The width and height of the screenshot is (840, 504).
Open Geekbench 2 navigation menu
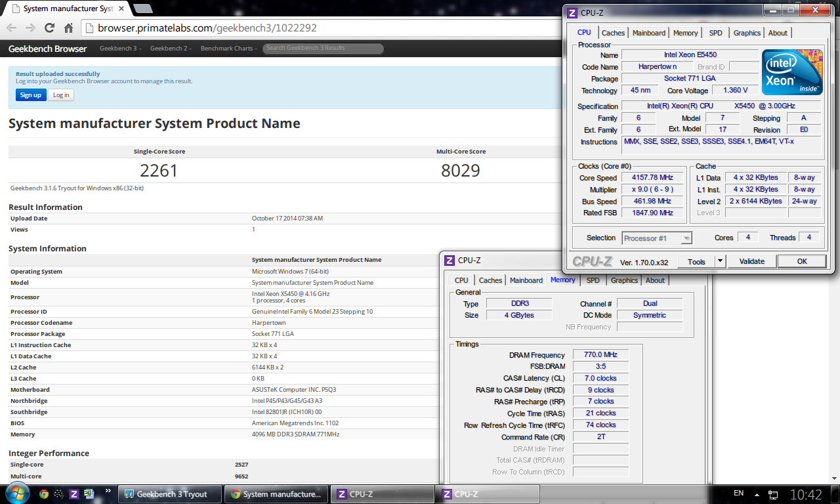coord(171,49)
